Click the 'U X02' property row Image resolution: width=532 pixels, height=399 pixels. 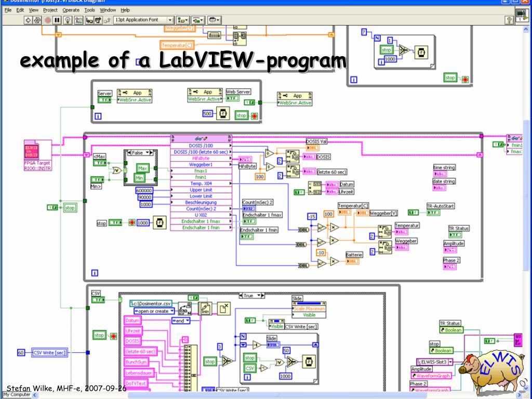201,215
